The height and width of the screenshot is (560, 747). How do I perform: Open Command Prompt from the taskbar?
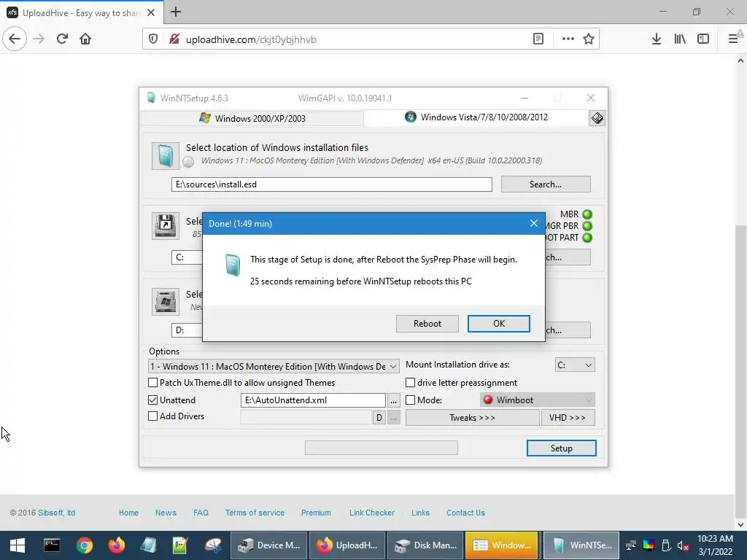coord(52,545)
